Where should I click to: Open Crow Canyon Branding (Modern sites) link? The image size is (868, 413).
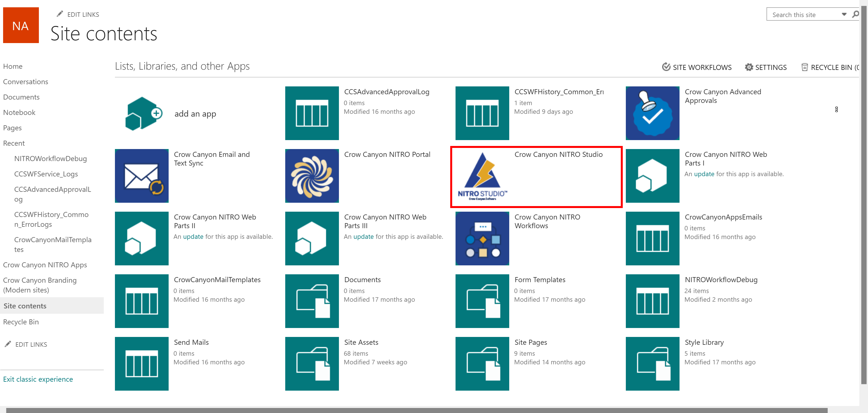40,285
